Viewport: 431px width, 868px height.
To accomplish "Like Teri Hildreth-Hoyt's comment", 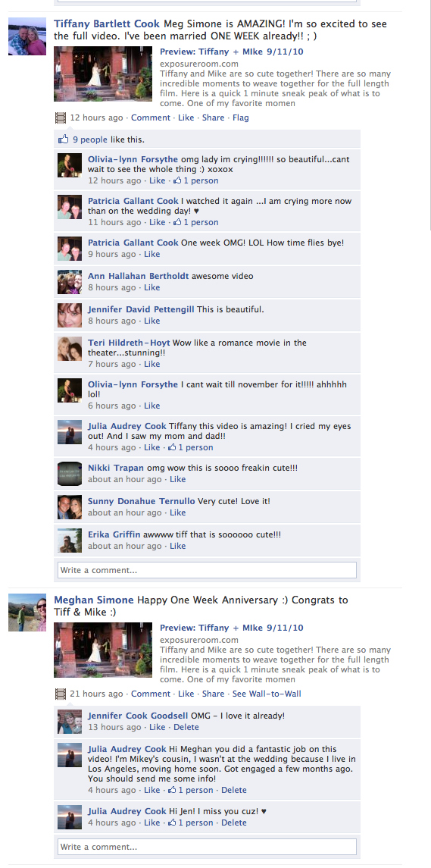I will click(152, 364).
